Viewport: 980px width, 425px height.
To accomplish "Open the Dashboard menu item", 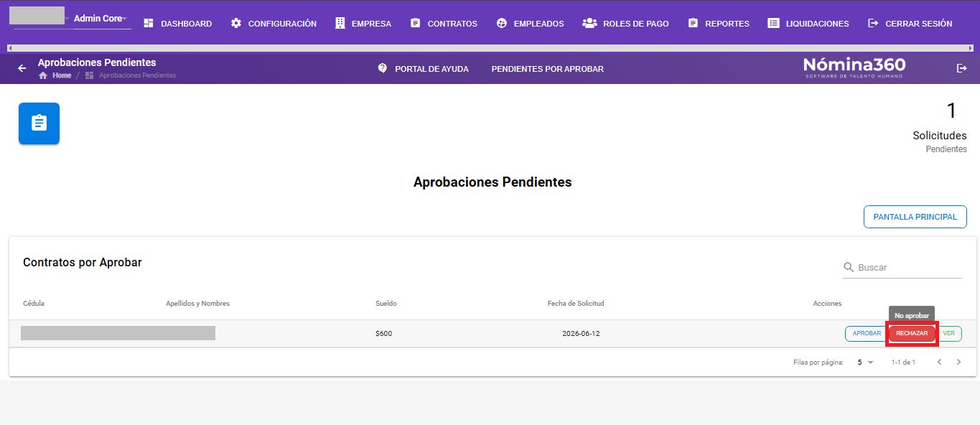I will click(x=177, y=24).
